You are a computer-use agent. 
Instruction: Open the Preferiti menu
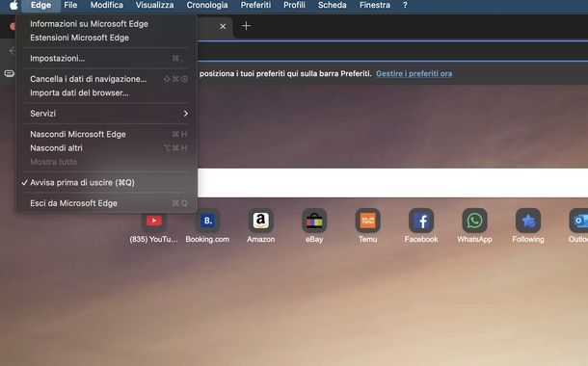[x=255, y=5]
